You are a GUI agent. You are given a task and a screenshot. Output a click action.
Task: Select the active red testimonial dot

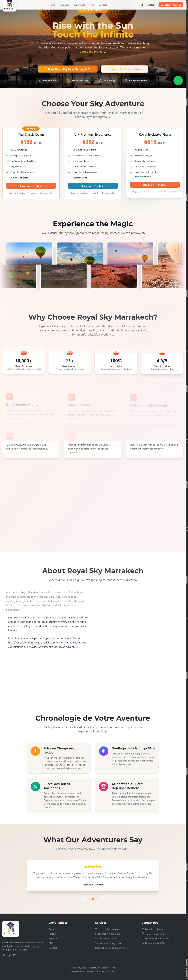93,899
